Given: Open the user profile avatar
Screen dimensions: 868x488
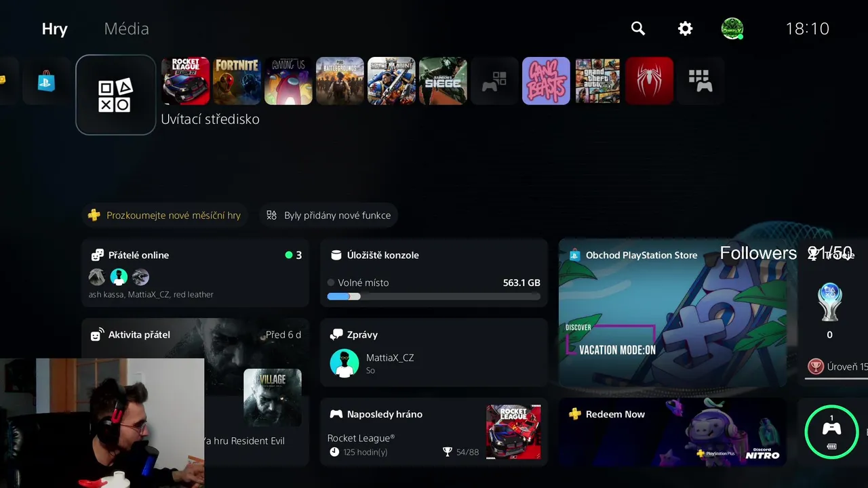Looking at the screenshot, I should coord(732,28).
